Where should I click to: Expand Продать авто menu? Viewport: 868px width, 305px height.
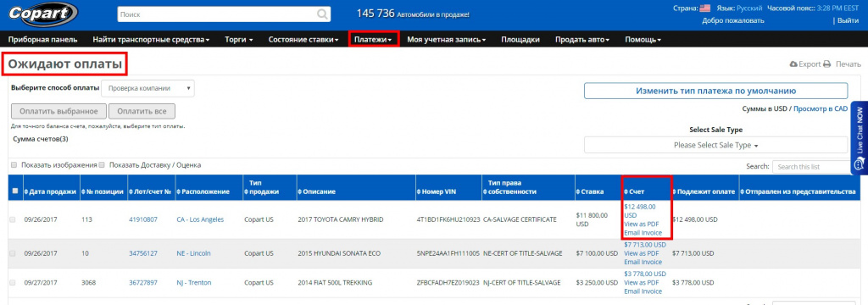coord(582,40)
